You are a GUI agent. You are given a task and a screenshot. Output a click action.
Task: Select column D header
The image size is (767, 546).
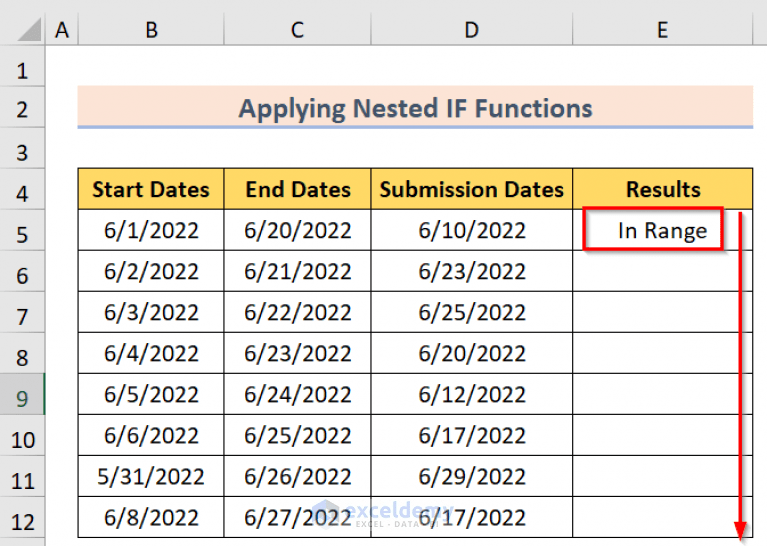click(x=472, y=30)
